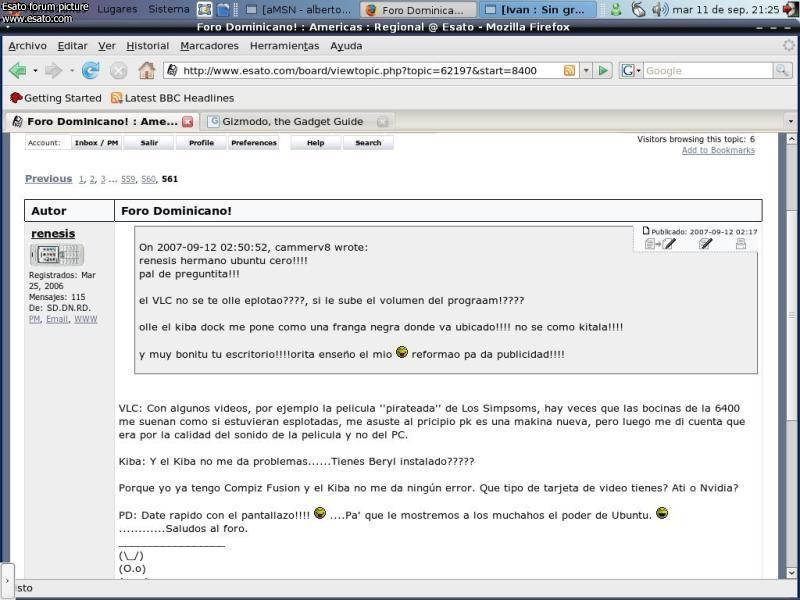The image size is (800, 600).
Task: Expand the URL history dropdown
Action: click(585, 71)
